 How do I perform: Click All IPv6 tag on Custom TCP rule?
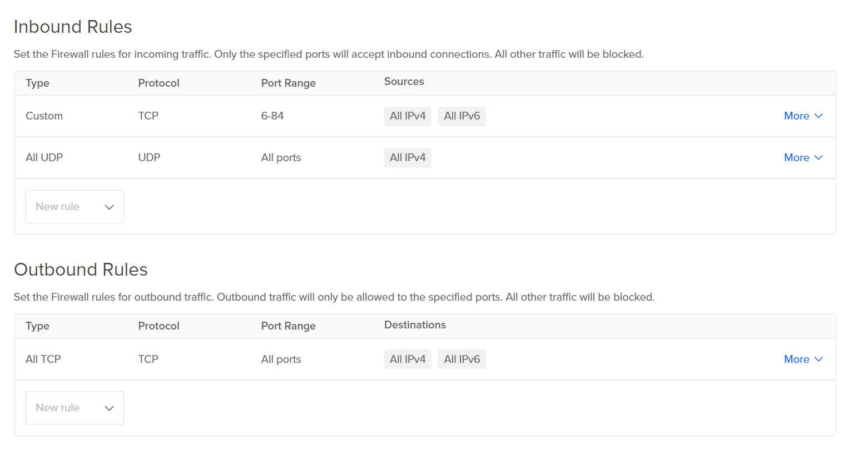[x=462, y=116]
